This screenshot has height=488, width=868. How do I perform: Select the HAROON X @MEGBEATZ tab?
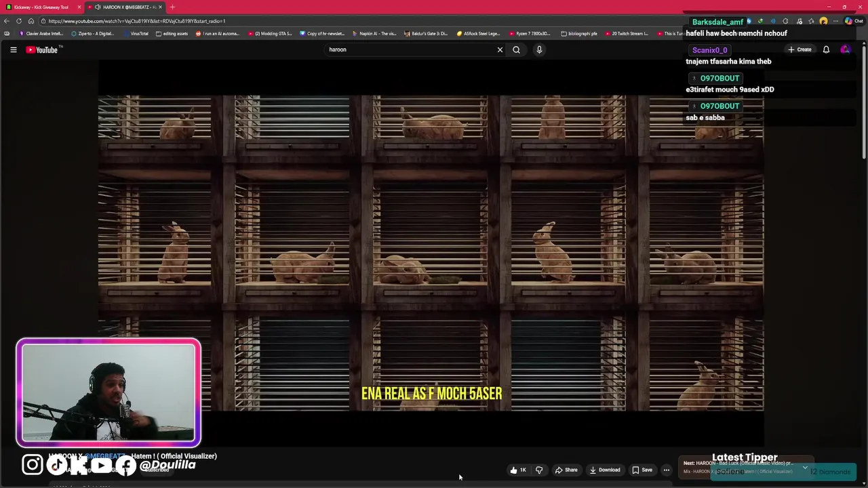pos(125,7)
